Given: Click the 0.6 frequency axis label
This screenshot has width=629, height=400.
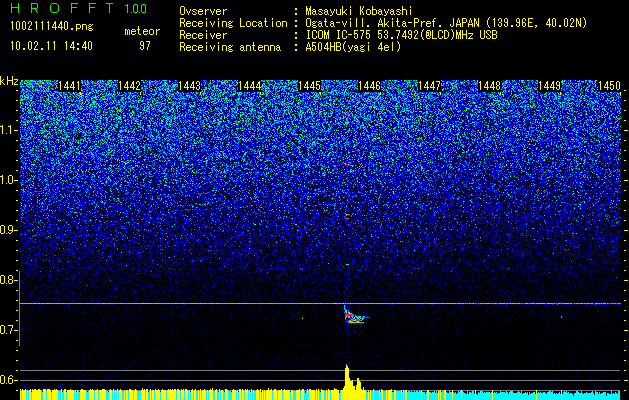Looking at the screenshot, I should (x=8, y=380).
